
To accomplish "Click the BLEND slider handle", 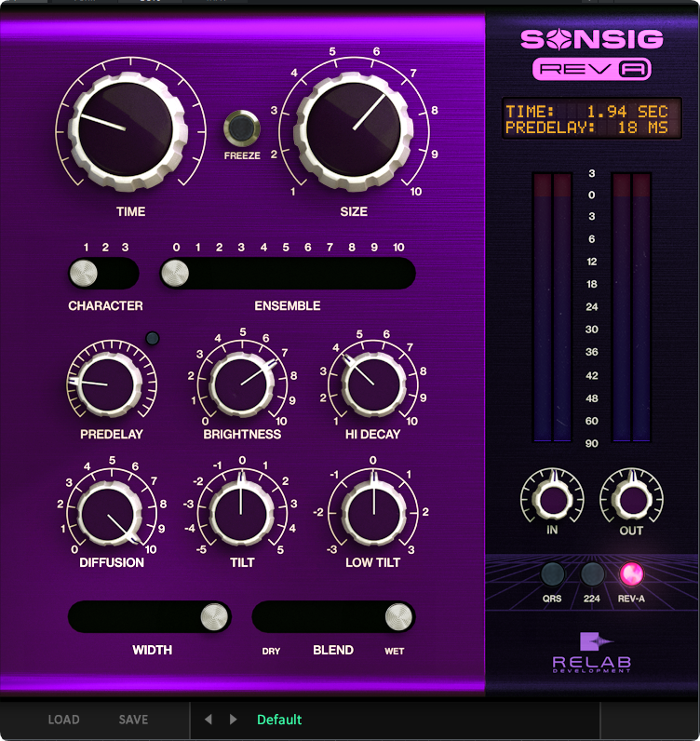I will point(399,616).
